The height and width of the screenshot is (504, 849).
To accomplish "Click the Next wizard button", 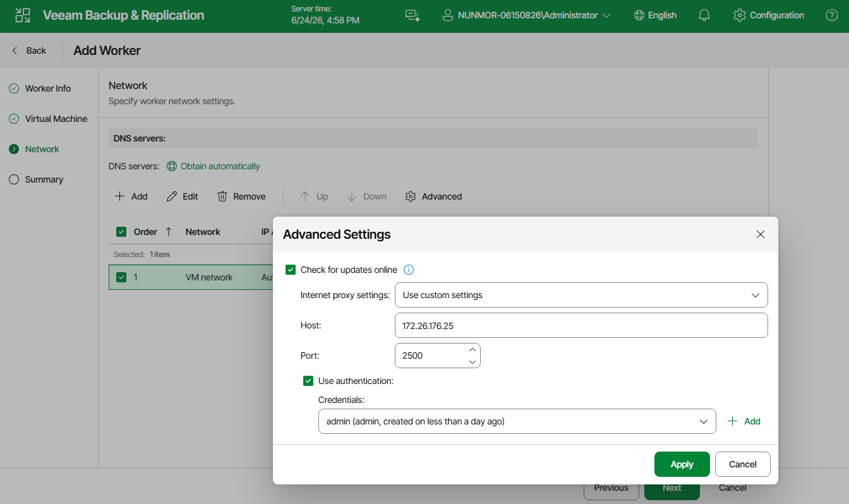I will 672,488.
